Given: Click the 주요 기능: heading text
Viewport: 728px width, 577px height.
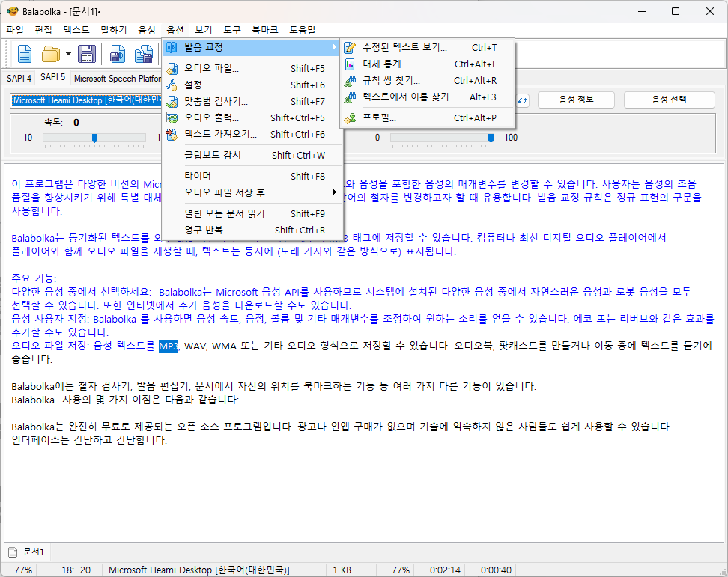Looking at the screenshot, I should point(34,278).
